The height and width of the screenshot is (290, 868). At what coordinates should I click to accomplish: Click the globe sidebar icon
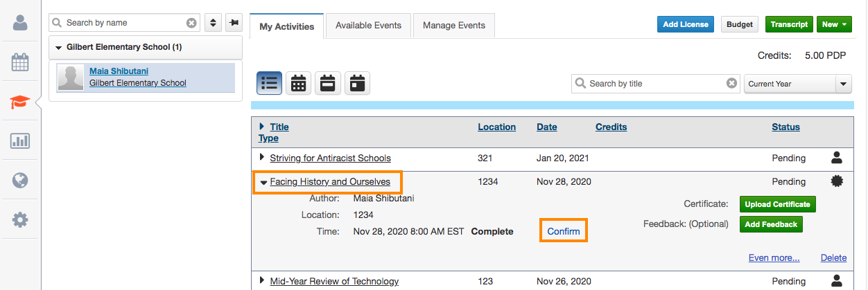[20, 181]
